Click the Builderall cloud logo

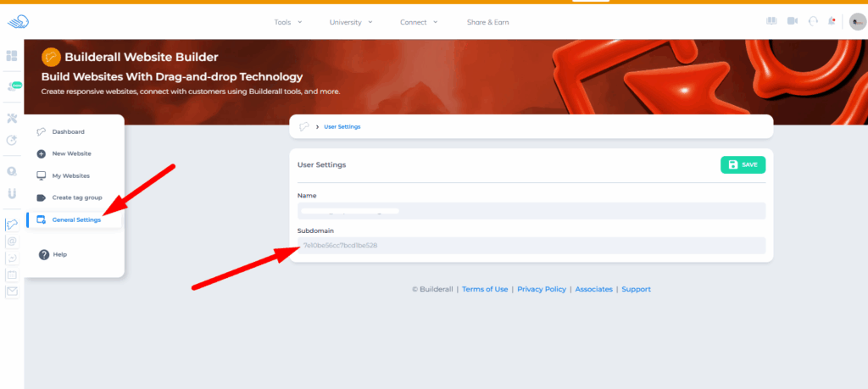[16, 22]
